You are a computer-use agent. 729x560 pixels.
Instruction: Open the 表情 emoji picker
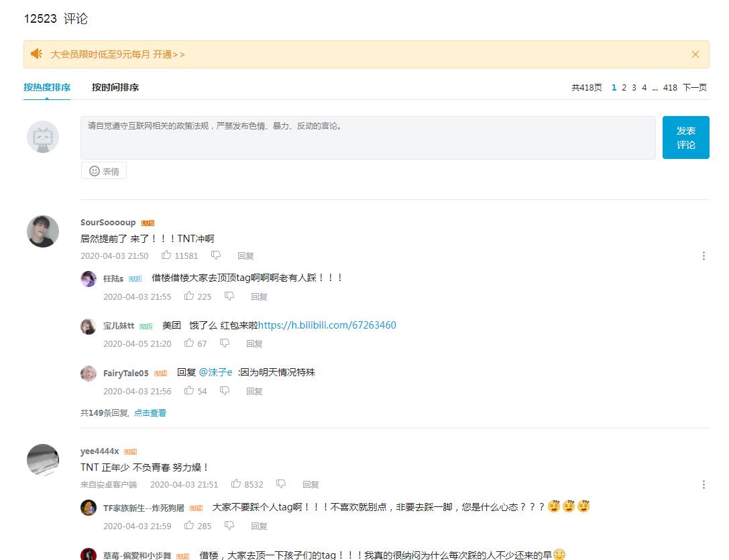click(104, 171)
